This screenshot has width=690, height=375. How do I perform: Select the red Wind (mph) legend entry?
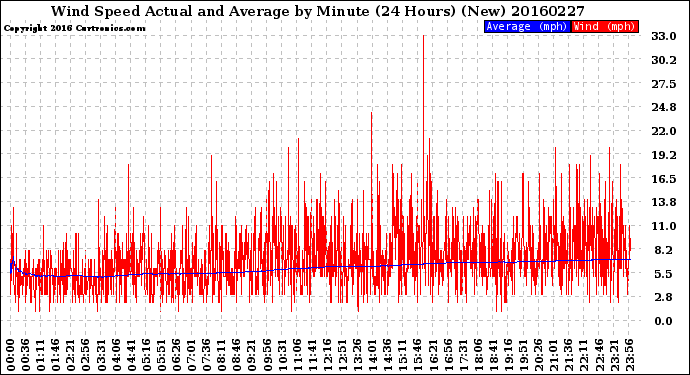click(x=604, y=26)
